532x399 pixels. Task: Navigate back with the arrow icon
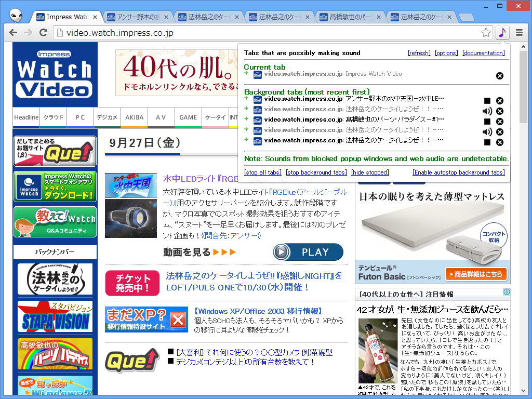(13, 32)
